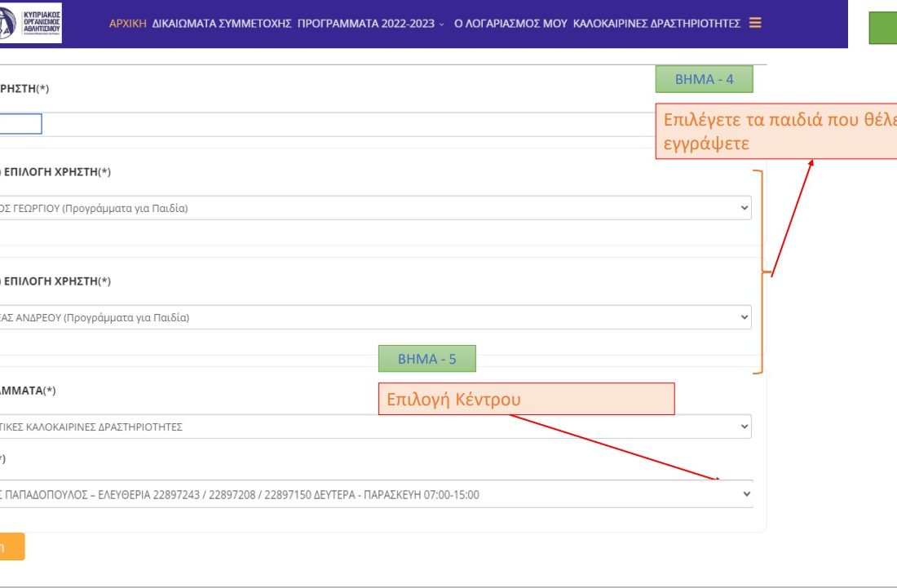Open Ο ΛΟΓΑΡΙΑΣΜΟΣ ΜΟΥ page
The height and width of the screenshot is (588, 897).
click(510, 24)
